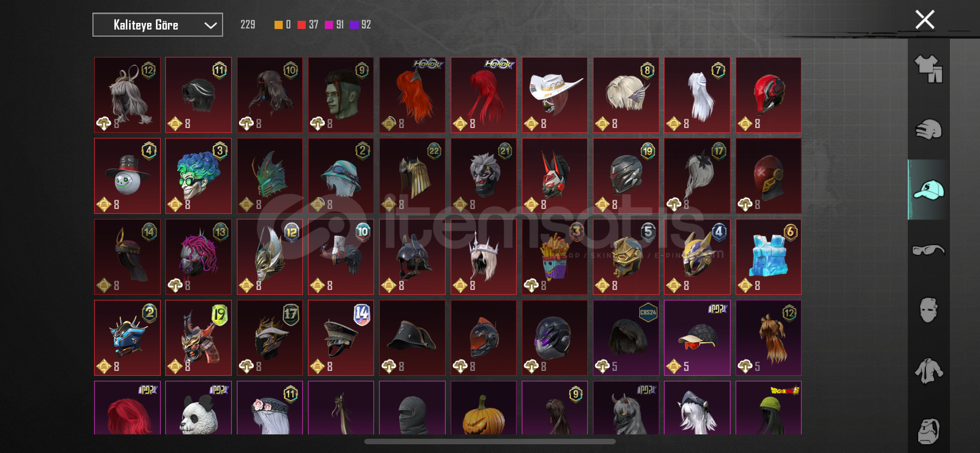Click the pink quality swatch count 91
Image resolution: width=980 pixels, height=453 pixels.
click(334, 25)
